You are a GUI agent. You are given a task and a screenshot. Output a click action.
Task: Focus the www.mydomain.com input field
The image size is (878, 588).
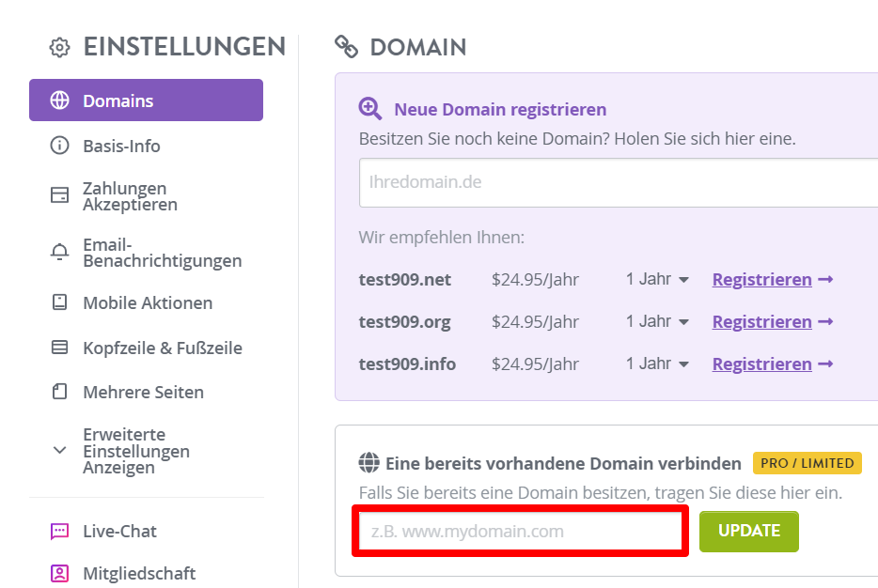(x=520, y=531)
